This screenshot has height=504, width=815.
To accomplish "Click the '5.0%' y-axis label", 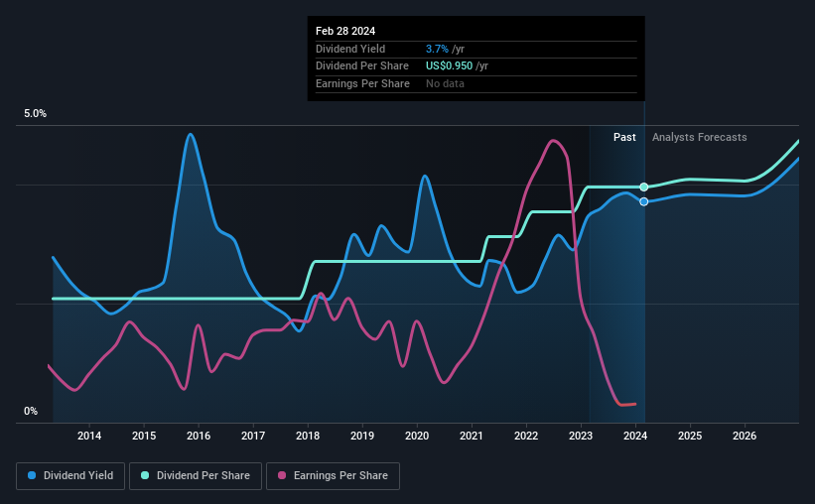I will 35,114.
